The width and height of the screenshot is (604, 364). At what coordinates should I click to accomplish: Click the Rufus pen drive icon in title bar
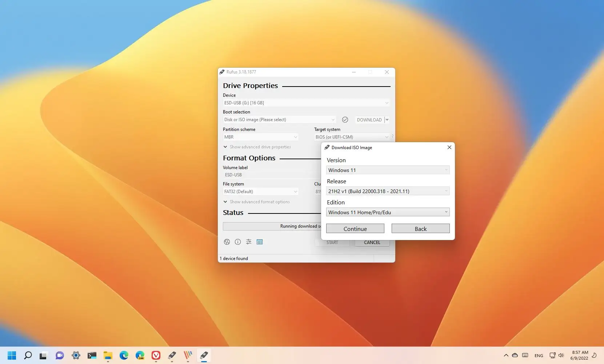click(222, 72)
